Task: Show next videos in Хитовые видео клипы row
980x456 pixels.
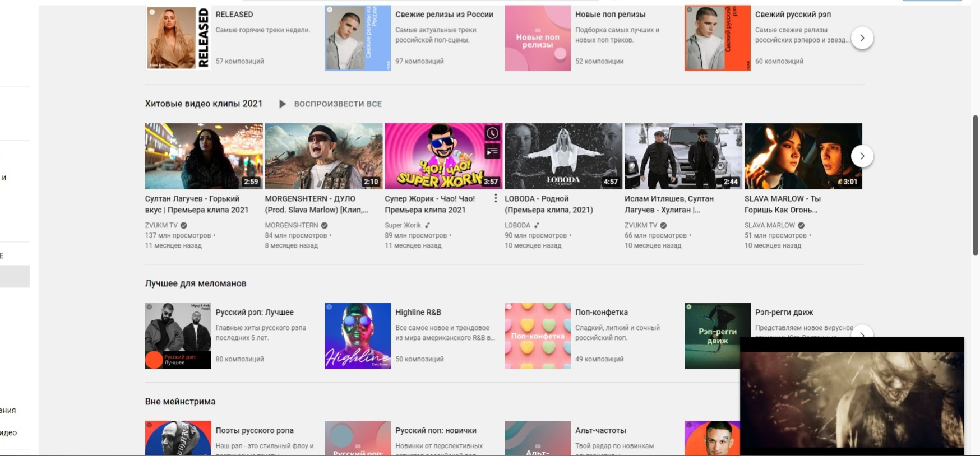Action: click(x=862, y=156)
